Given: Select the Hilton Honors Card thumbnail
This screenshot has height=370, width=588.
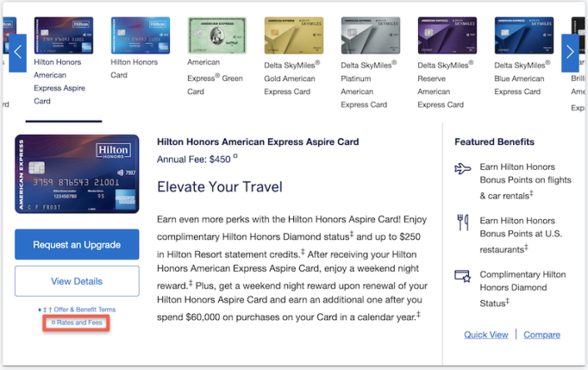Looking at the screenshot, I should click(x=140, y=36).
